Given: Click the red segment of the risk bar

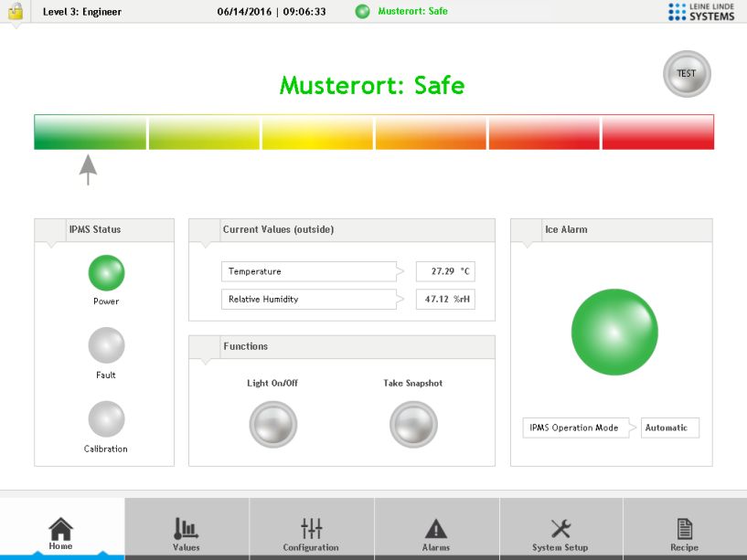Looking at the screenshot, I should [x=658, y=132].
